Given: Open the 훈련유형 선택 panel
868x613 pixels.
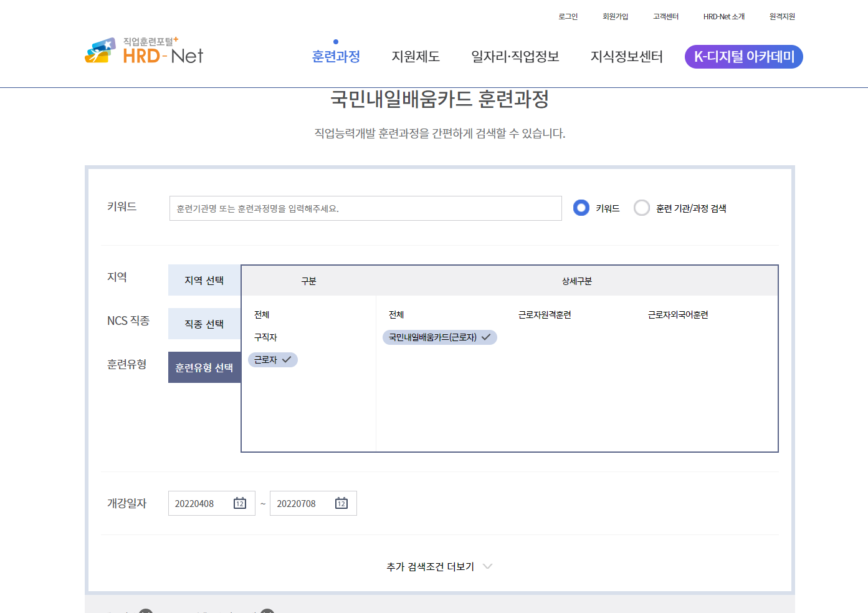Looking at the screenshot, I should [x=204, y=367].
